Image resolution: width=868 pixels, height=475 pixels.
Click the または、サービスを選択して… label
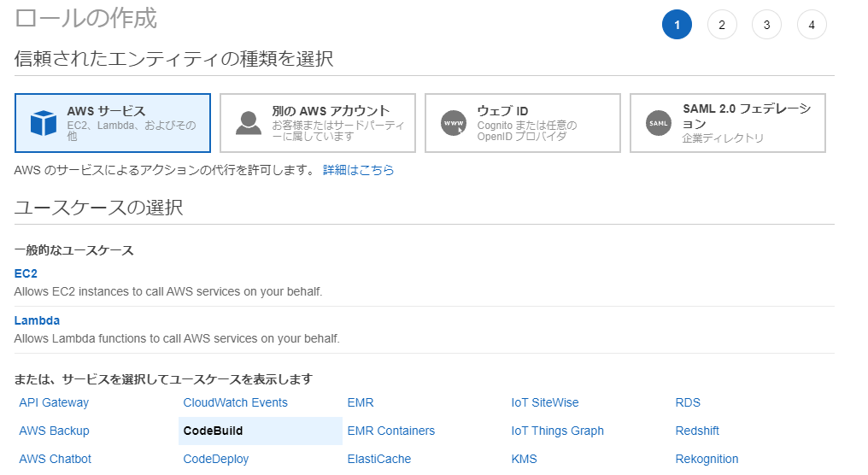click(x=163, y=379)
